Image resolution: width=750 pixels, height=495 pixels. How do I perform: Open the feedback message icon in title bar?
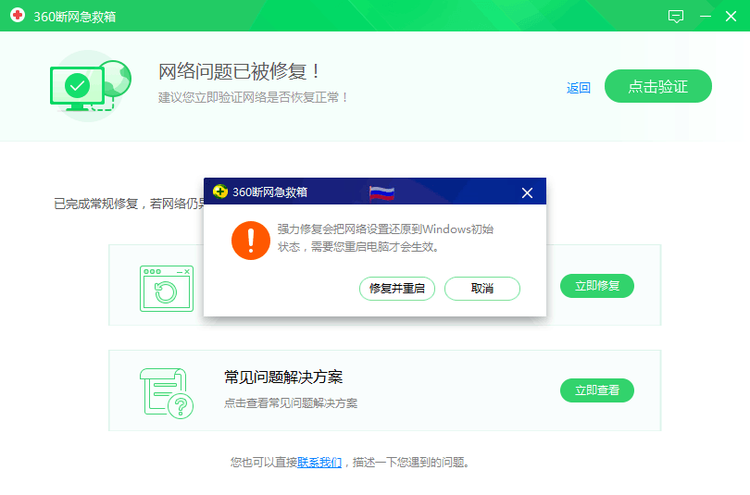click(675, 17)
